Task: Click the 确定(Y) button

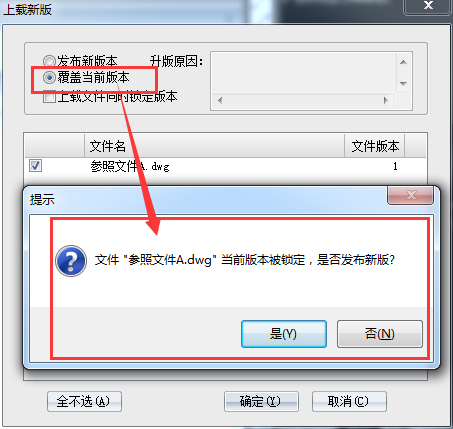Action: (261, 401)
